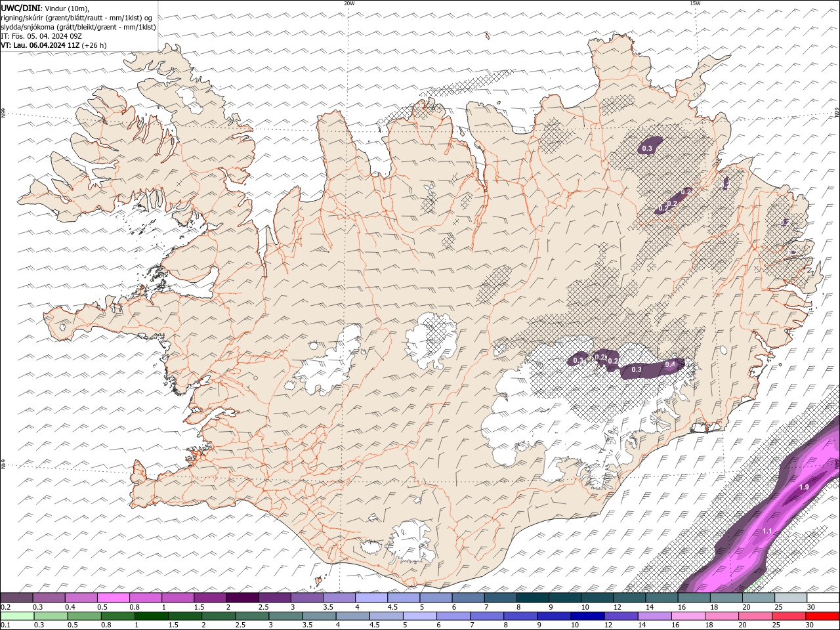Screen dimensions: 840x630
Task: Click the 'VT: Lau. 06.04.2024 11Z (+26 h)' text
Action: [54, 45]
